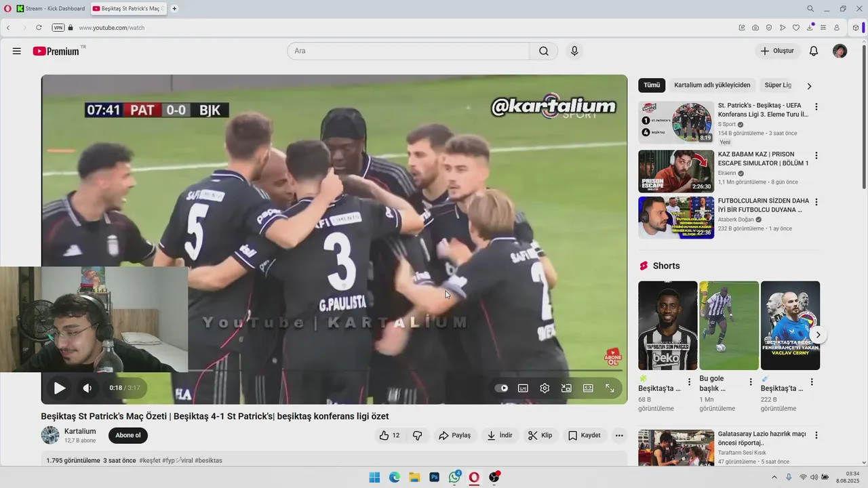Open a new browser tab
This screenshot has height=488, width=868.
174,9
